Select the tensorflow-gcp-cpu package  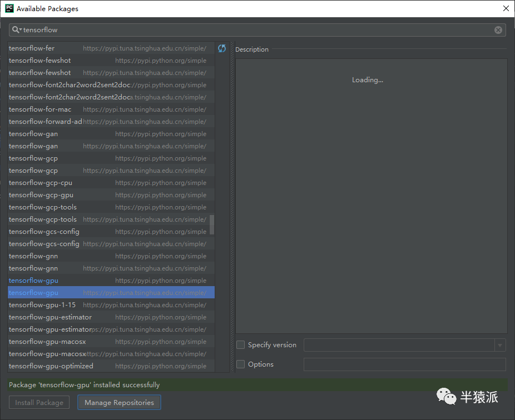pos(111,183)
